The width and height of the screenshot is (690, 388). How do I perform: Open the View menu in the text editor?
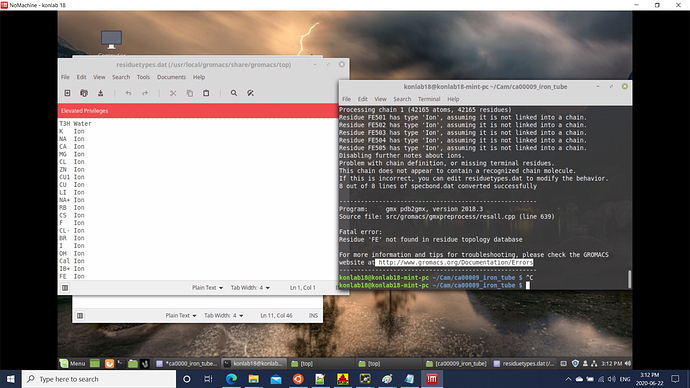point(99,77)
